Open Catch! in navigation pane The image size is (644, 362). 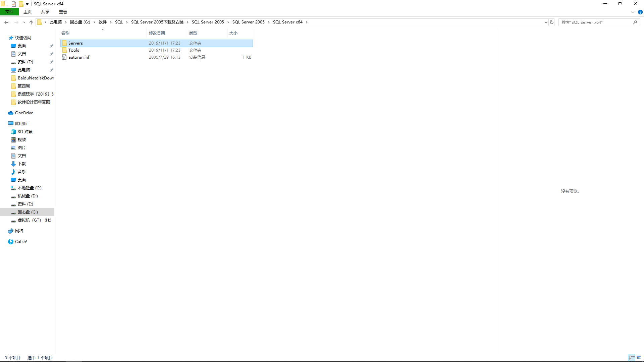tap(21, 242)
